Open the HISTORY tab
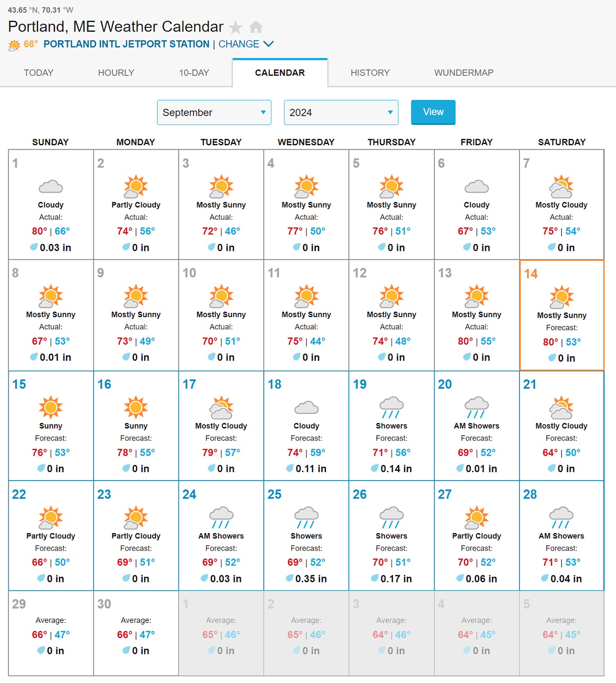Viewport: 616px width, 683px height. [x=370, y=73]
